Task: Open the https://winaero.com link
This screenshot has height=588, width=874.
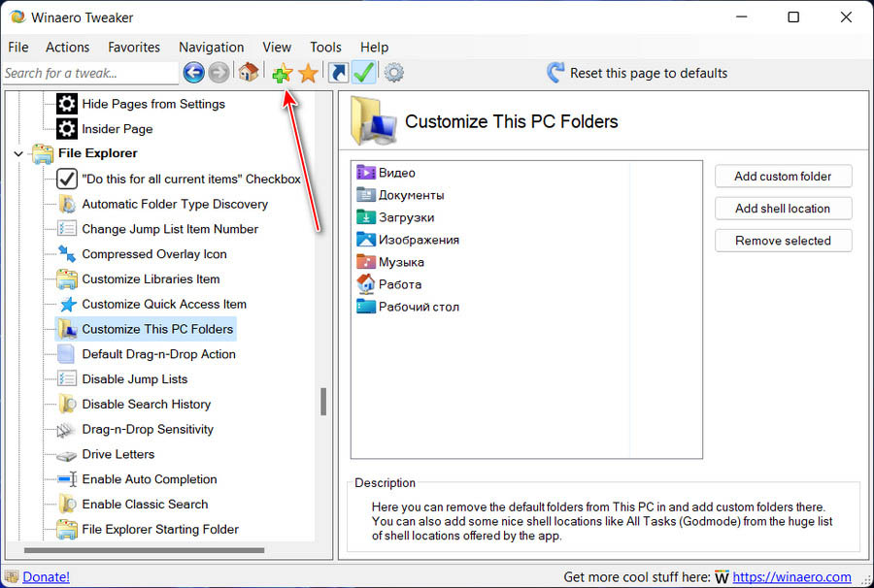Action: point(791,577)
